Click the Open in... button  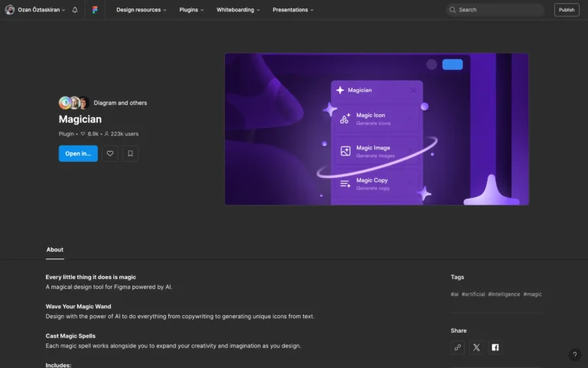click(78, 153)
